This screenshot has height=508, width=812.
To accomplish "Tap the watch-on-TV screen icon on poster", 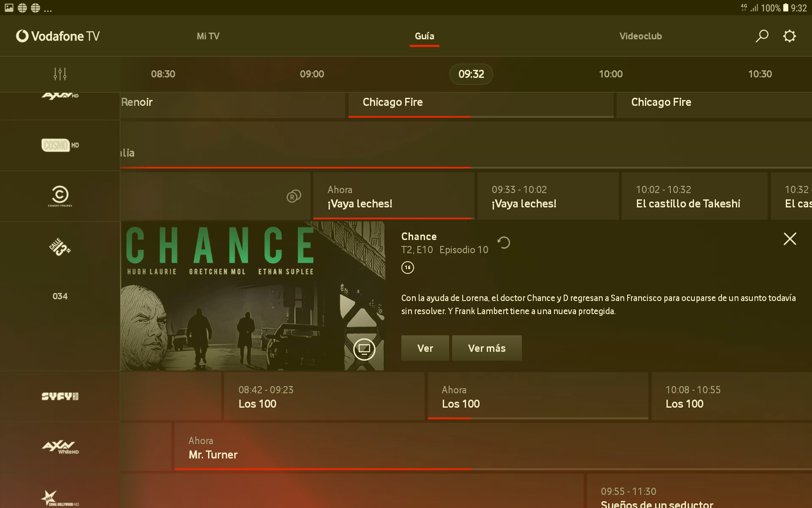I will pyautogui.click(x=364, y=349).
